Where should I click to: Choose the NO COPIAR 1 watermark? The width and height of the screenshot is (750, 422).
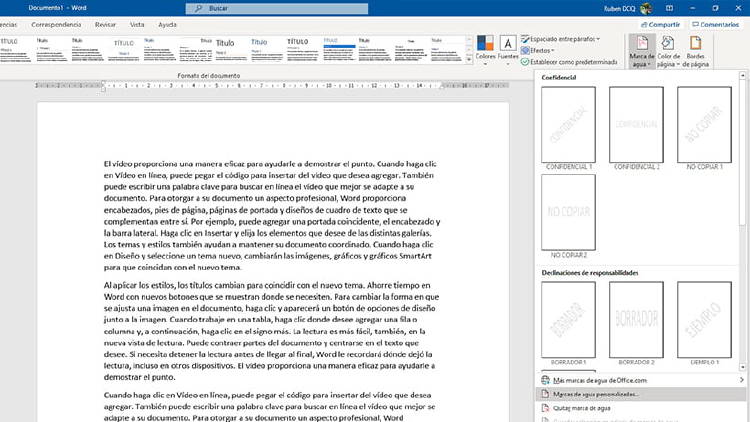tap(704, 126)
